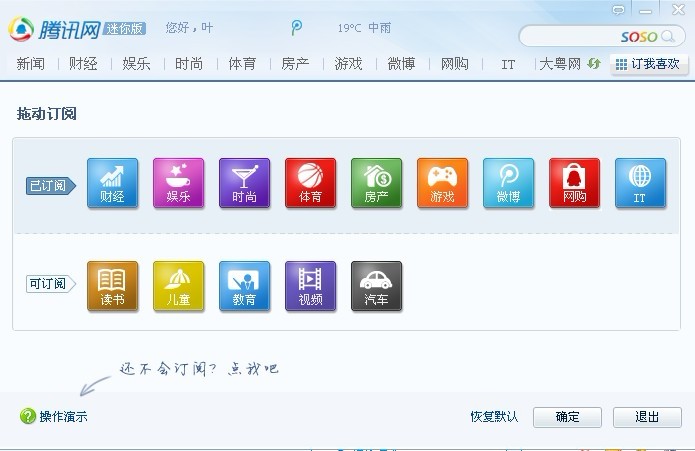Click the 退出 exit button

tap(647, 417)
